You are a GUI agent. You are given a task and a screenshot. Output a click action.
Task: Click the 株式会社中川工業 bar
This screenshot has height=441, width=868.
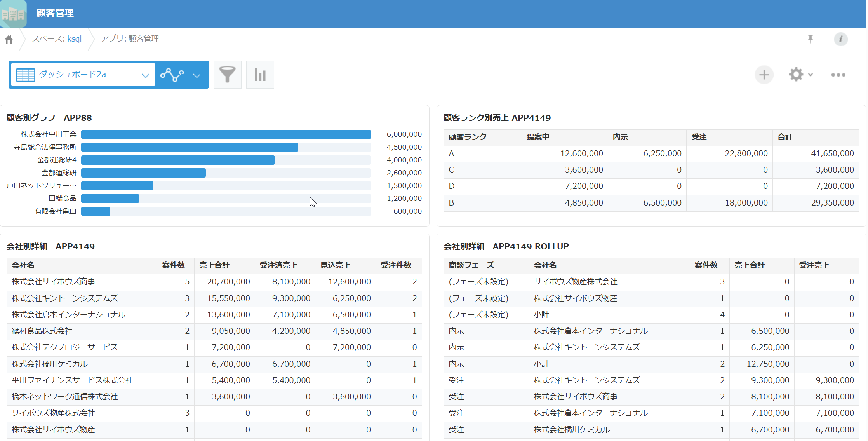click(226, 134)
